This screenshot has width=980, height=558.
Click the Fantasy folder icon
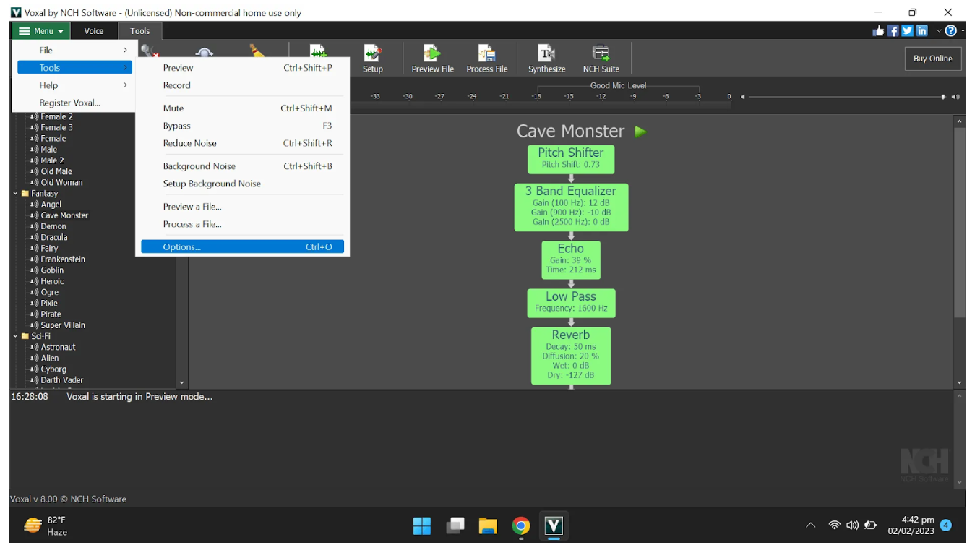click(25, 194)
